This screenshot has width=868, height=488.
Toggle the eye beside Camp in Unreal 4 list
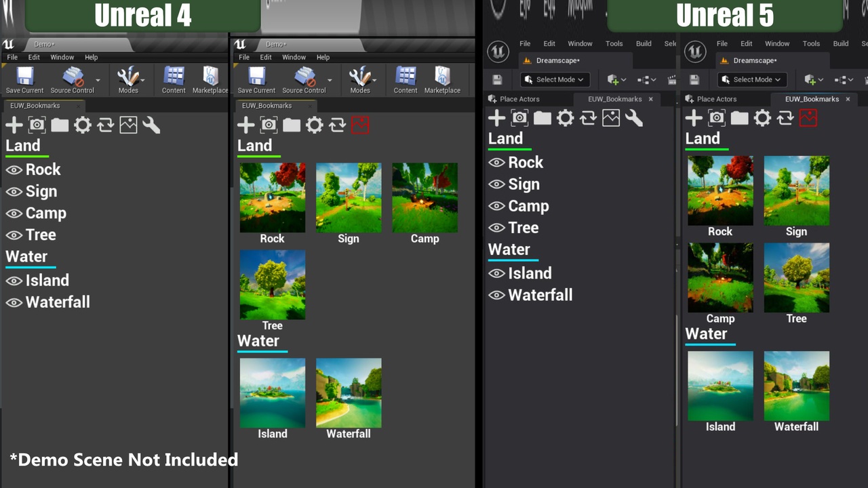14,213
